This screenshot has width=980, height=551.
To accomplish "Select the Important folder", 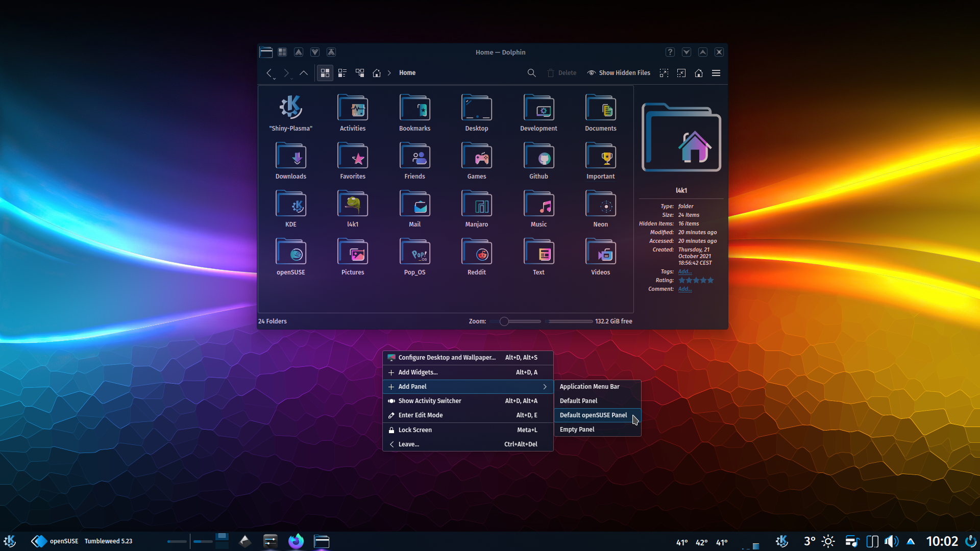I will pos(601,161).
